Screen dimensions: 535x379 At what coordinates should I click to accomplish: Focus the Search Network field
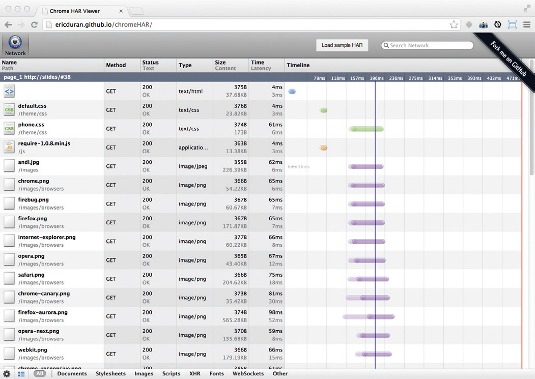[427, 45]
